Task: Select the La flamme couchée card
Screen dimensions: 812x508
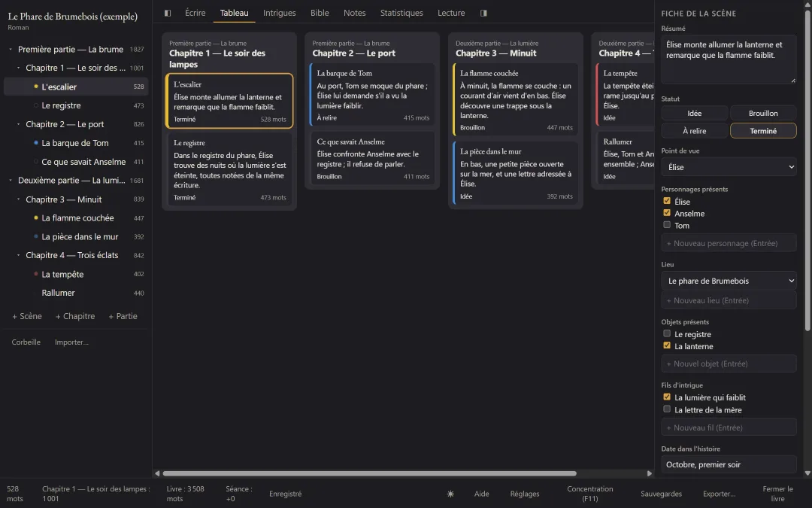Action: [515, 99]
